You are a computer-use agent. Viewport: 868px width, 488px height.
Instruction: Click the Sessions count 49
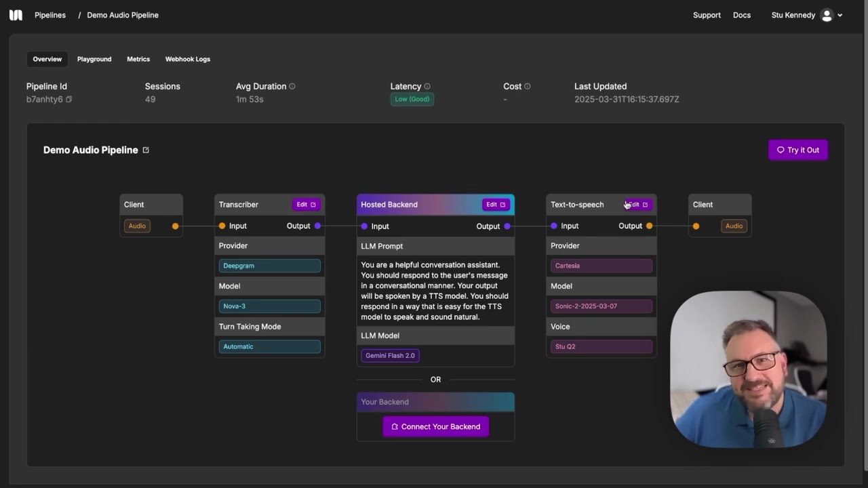[150, 99]
